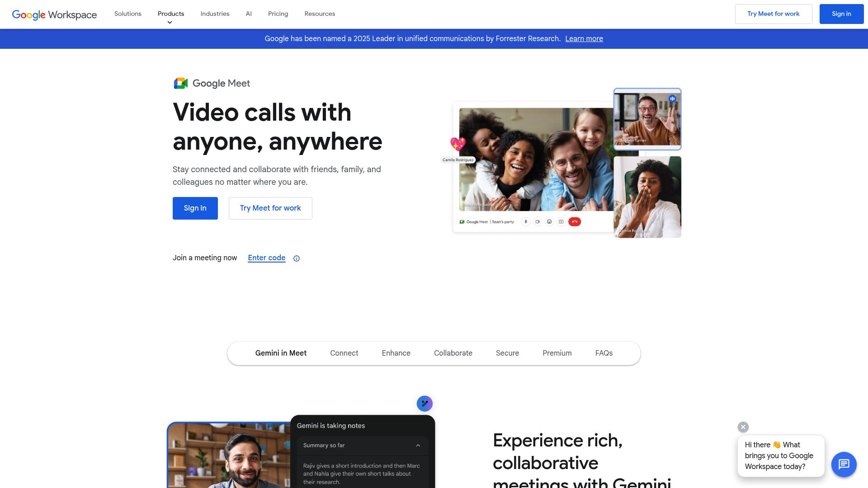Click the "Join a meeting now" text
This screenshot has height=488, width=868.
pos(205,258)
